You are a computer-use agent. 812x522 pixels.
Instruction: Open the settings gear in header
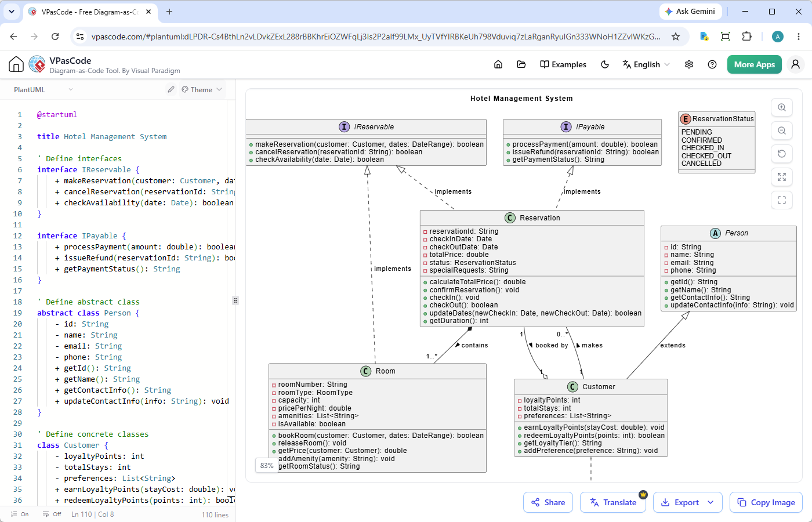pos(689,64)
